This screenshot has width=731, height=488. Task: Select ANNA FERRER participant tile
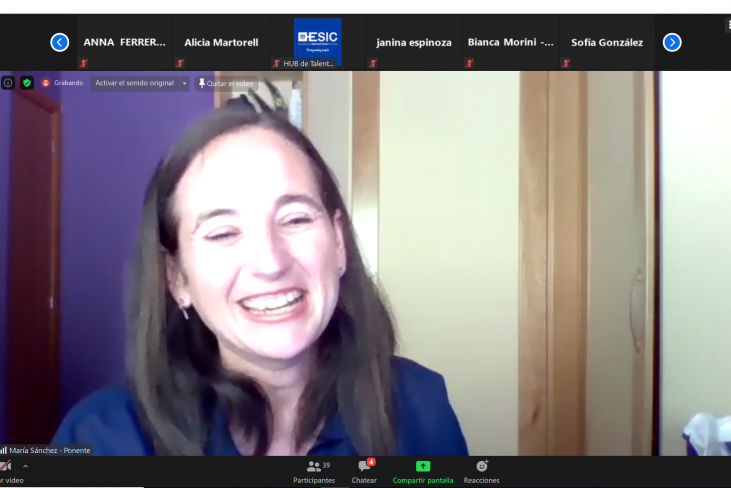(124, 43)
